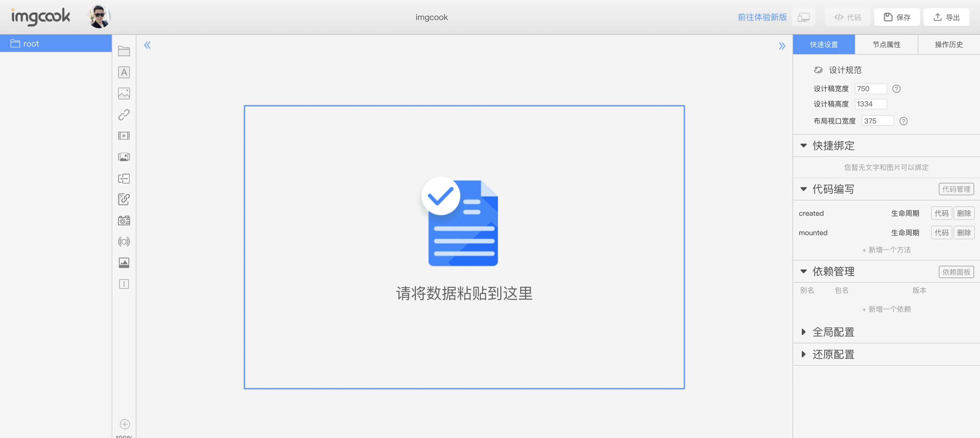Image resolution: width=980 pixels, height=438 pixels.
Task: Click the zoom-in plus circle icon
Action: click(x=125, y=424)
